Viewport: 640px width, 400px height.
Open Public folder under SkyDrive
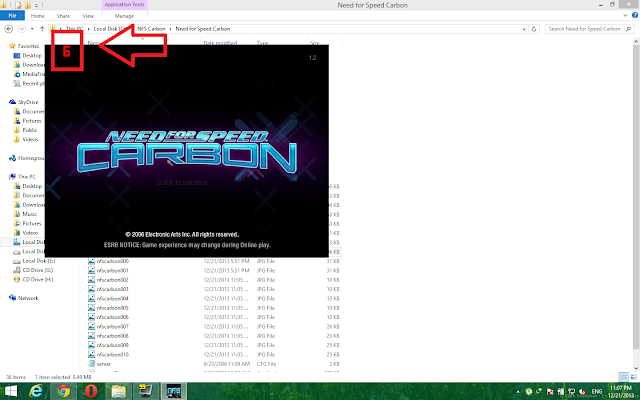29,130
